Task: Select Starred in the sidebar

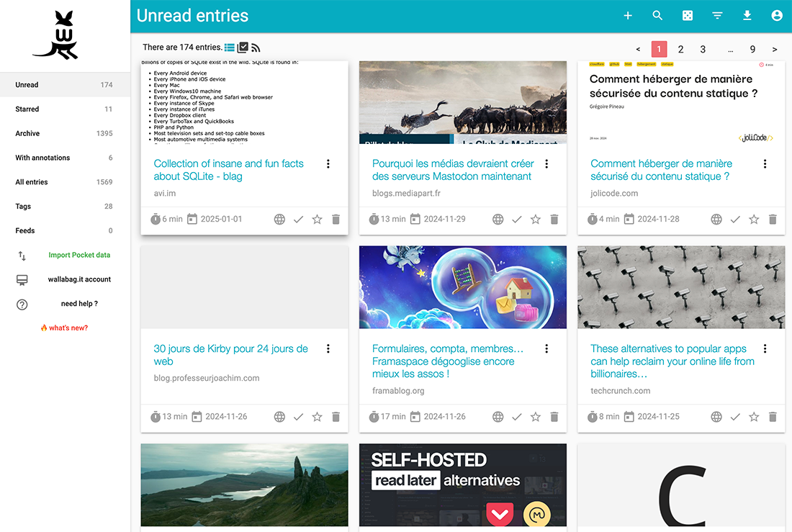Action: point(27,109)
